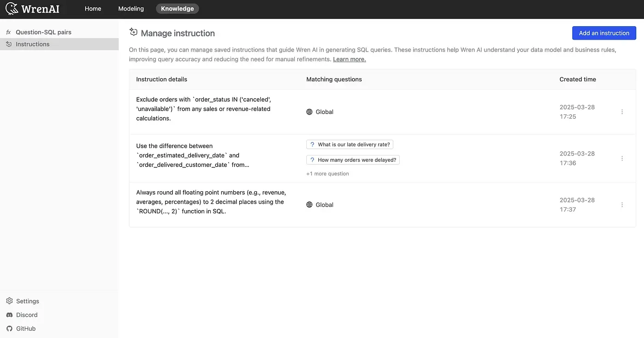Open Discord via its sidebar icon
The image size is (644, 338).
point(9,315)
